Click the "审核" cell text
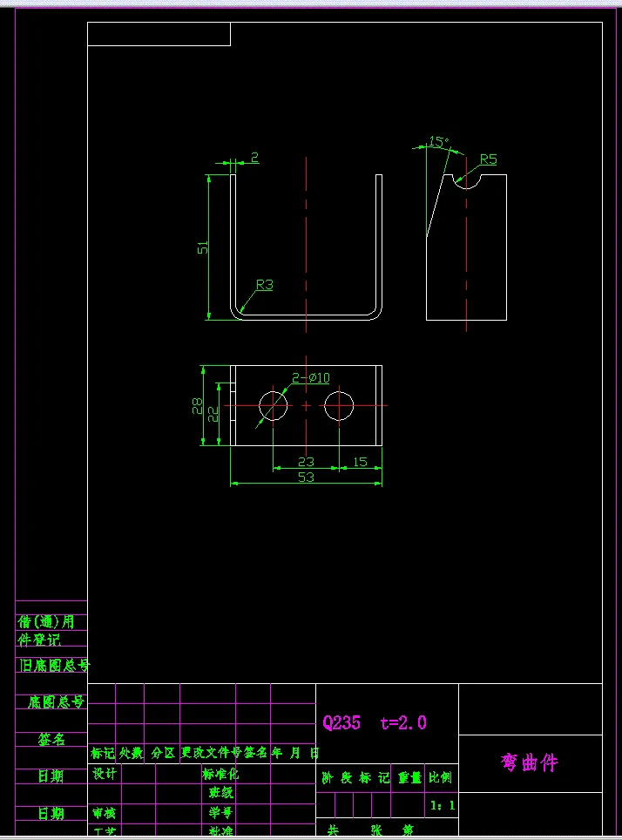The height and width of the screenshot is (840, 622). pos(104,813)
